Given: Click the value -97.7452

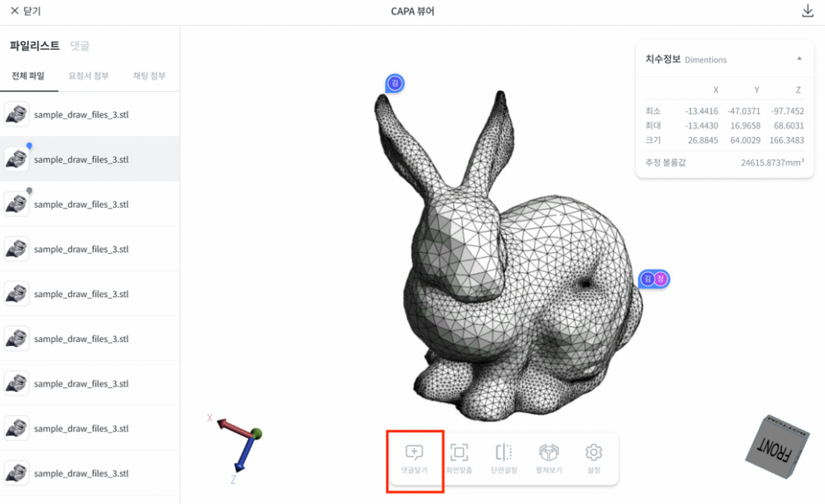Looking at the screenshot, I should click(x=788, y=111).
